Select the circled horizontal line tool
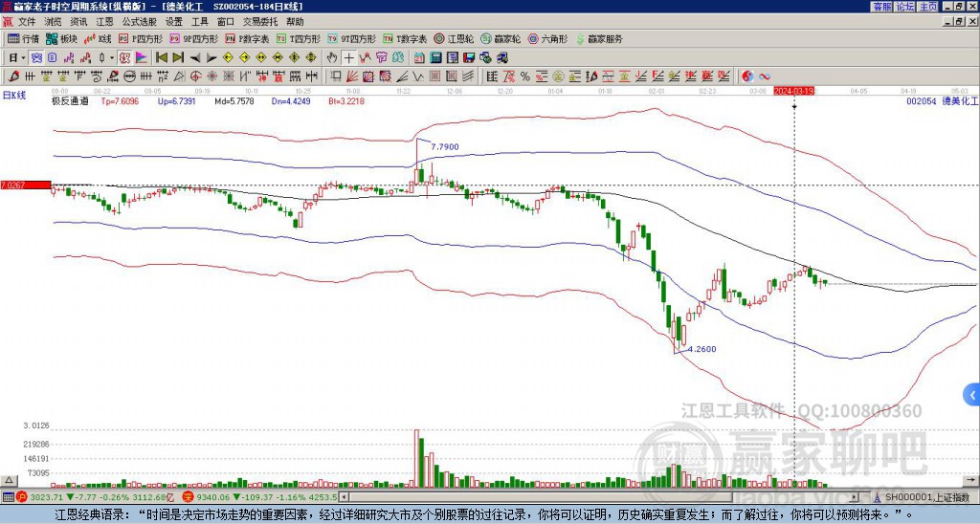 (x=129, y=76)
